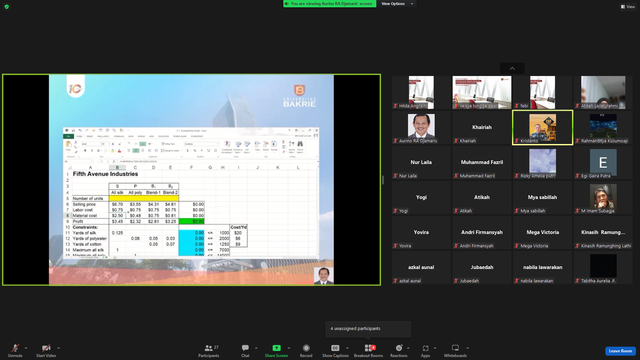Select the Khairiah participant tile
The width and height of the screenshot is (640, 360).
pos(482,127)
